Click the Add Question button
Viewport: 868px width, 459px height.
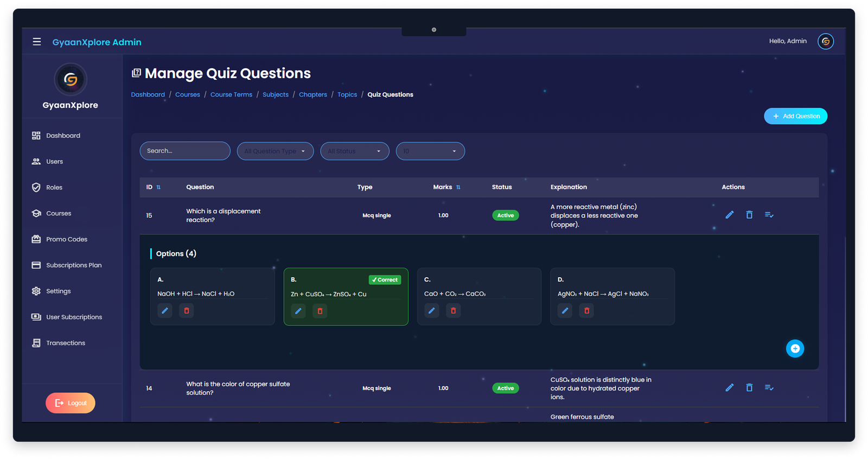pos(795,116)
